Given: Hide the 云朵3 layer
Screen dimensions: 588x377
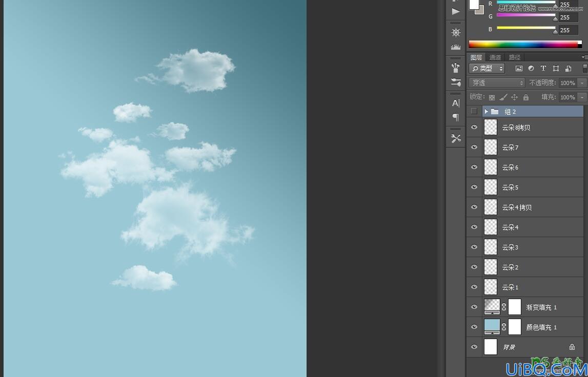Looking at the screenshot, I should [474, 247].
